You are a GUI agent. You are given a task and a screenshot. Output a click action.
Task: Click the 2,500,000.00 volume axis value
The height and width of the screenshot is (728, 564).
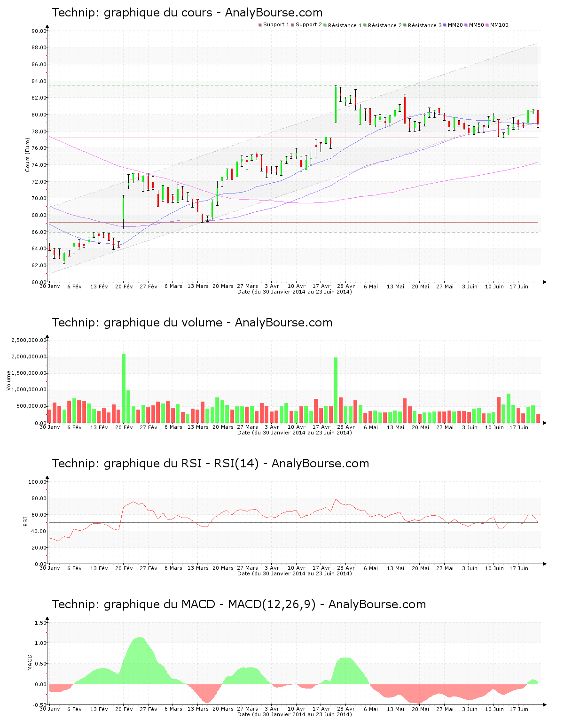coord(30,340)
